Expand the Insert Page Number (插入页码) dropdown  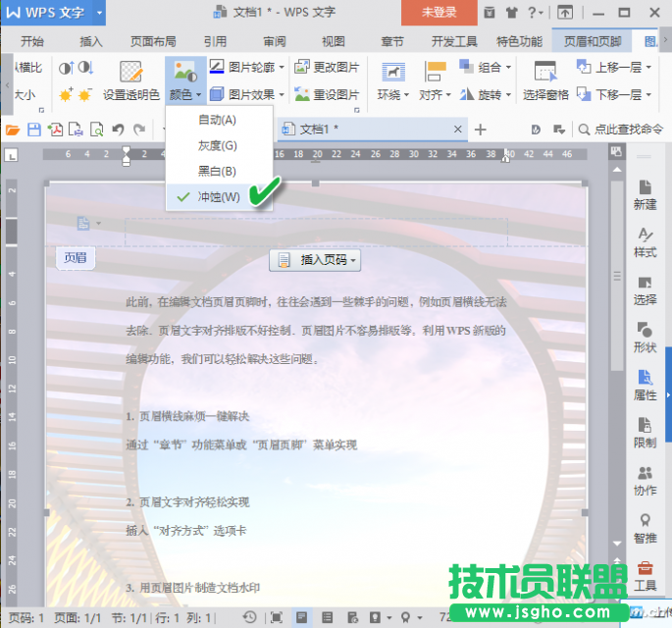[x=317, y=260]
